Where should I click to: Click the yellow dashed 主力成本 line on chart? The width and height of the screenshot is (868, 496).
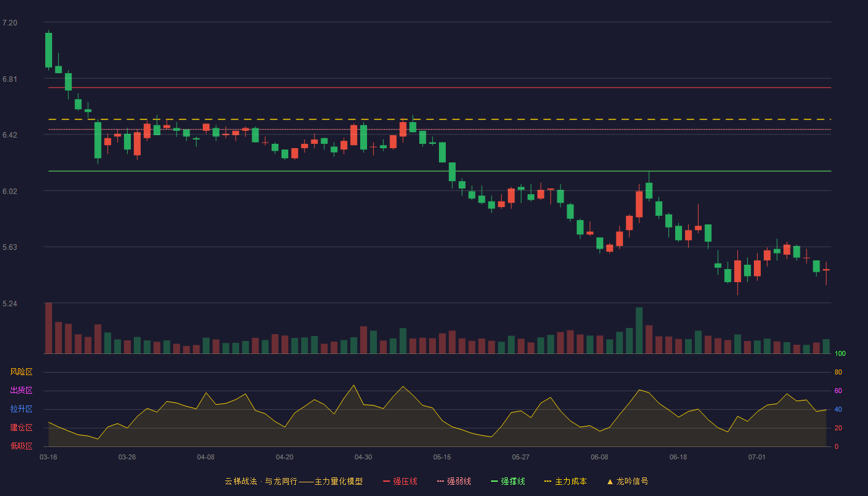(x=440, y=119)
